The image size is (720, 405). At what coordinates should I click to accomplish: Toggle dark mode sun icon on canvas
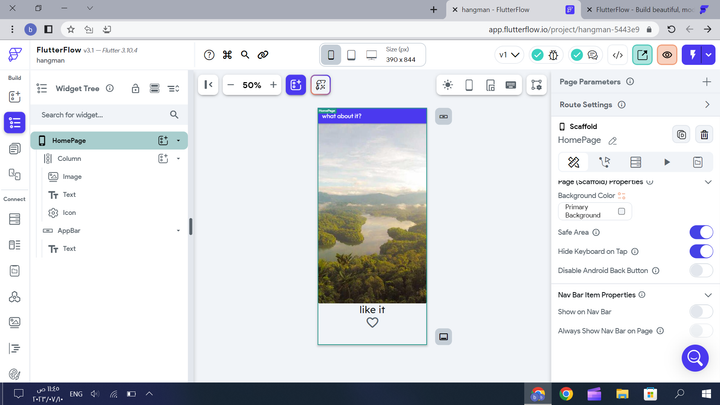447,85
